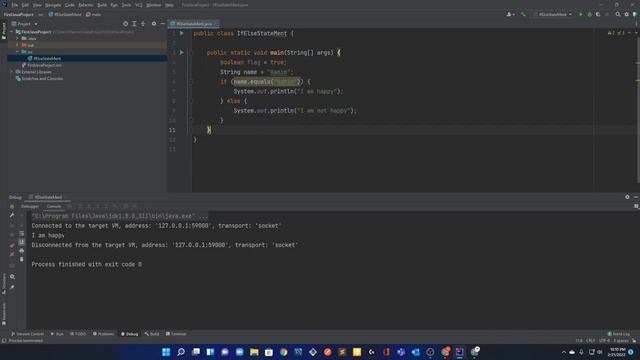Image resolution: width=640 pixels, height=360 pixels.
Task: Open the Code menu
Action: coord(70,5)
